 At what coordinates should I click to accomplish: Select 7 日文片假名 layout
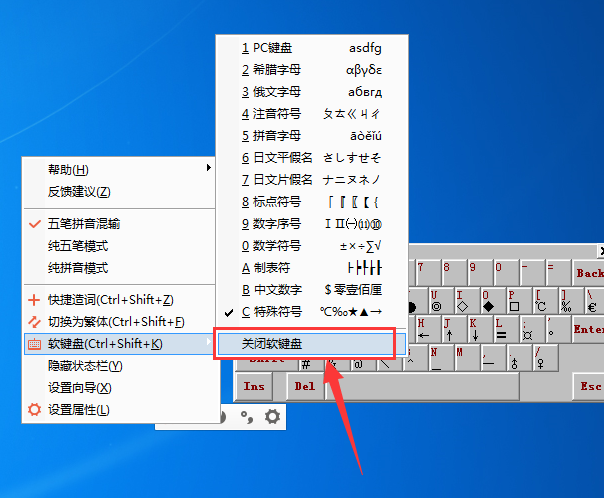click(x=312, y=179)
